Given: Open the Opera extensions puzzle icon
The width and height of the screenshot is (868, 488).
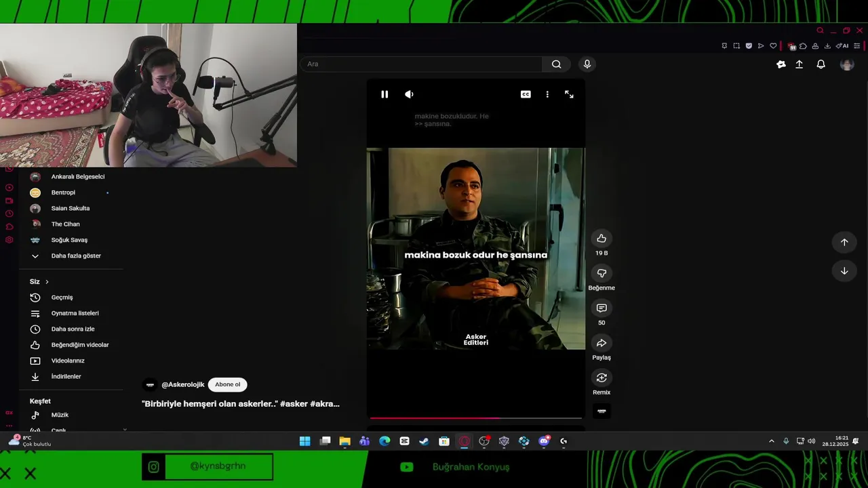Looking at the screenshot, I should [x=803, y=46].
